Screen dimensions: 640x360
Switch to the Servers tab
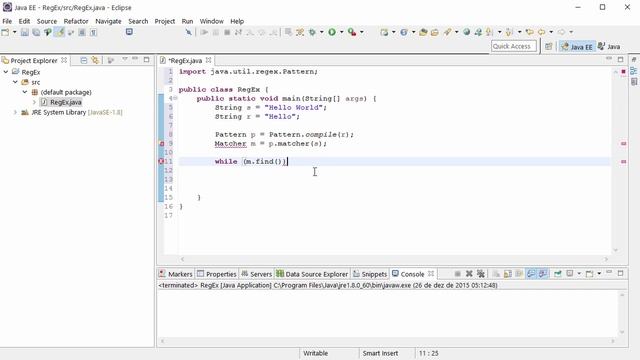pos(256,274)
